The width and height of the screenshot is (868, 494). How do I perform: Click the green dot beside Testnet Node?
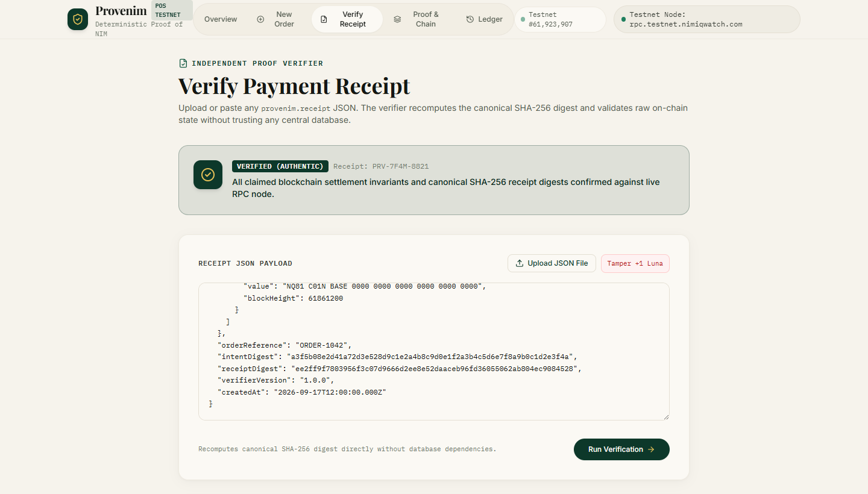coord(623,19)
